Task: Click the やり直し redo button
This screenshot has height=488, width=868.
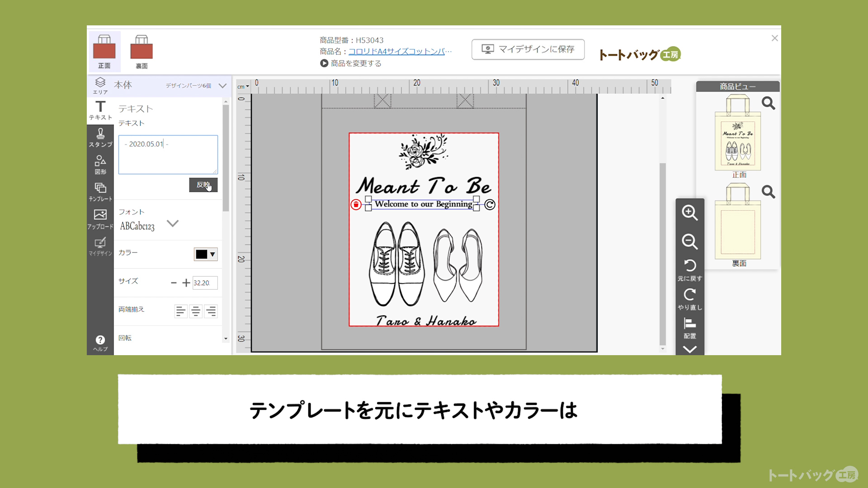Action: point(690,299)
